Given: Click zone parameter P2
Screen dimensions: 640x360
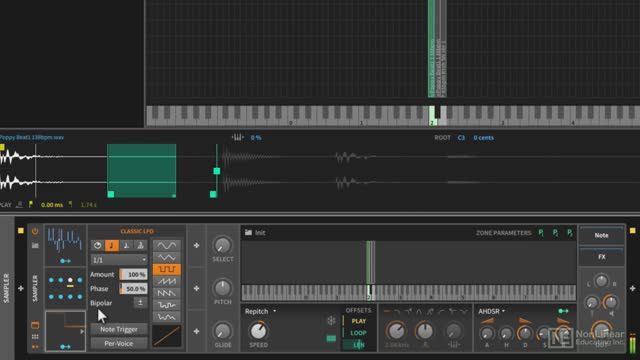Looking at the screenshot, I should (555, 233).
